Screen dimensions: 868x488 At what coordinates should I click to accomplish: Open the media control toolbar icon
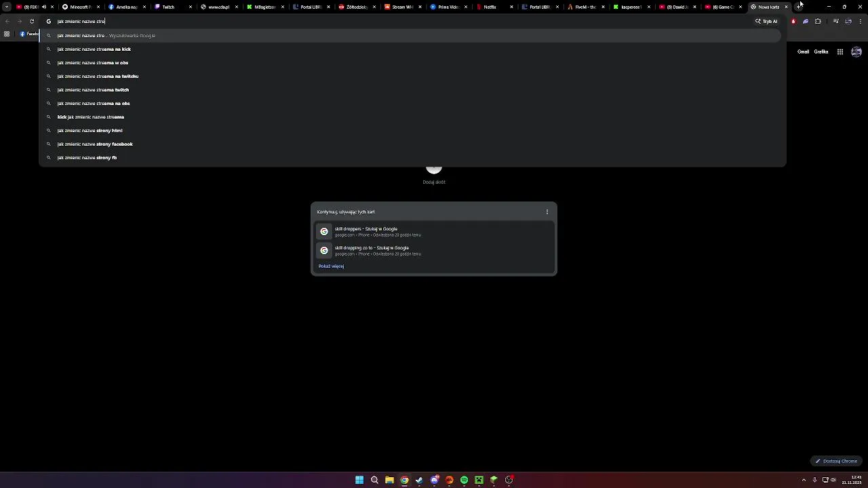[835, 21]
